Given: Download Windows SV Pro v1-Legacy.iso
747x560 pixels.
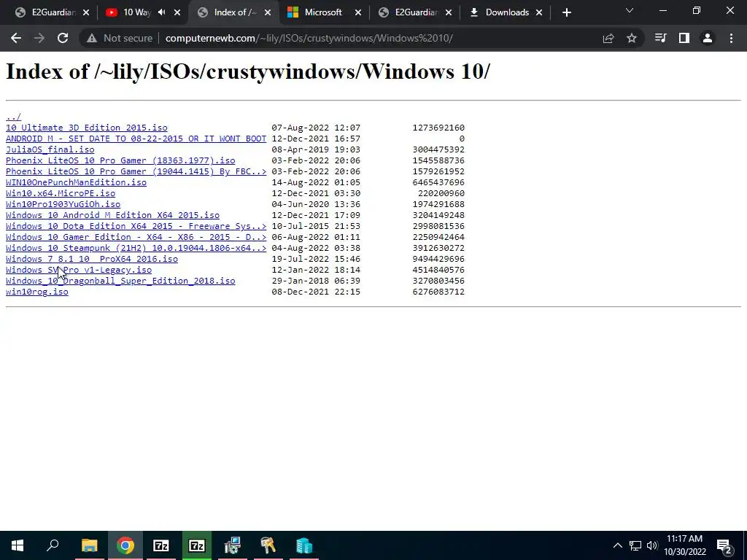Looking at the screenshot, I should (x=79, y=270).
